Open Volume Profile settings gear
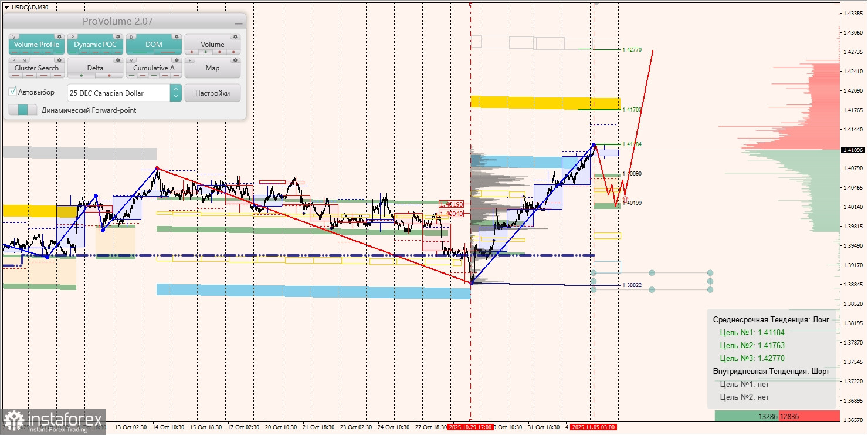Screen dimensions: 868x435 click(x=59, y=36)
